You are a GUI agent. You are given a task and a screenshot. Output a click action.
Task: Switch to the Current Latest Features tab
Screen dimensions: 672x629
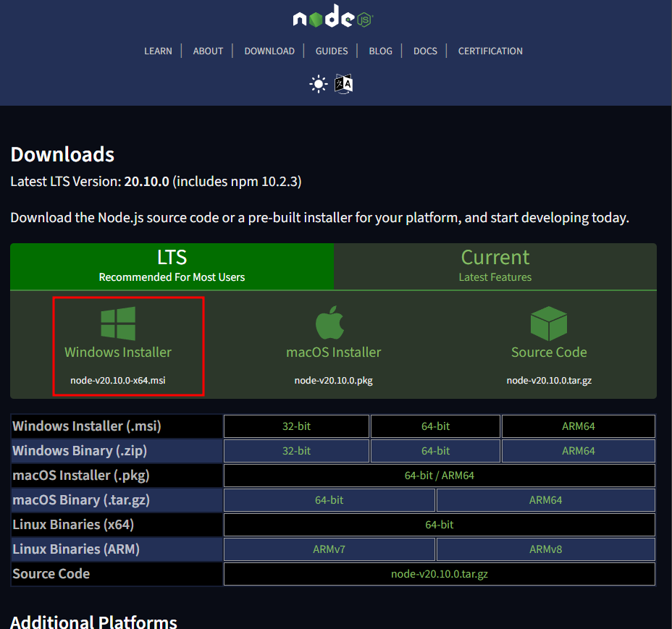[495, 266]
